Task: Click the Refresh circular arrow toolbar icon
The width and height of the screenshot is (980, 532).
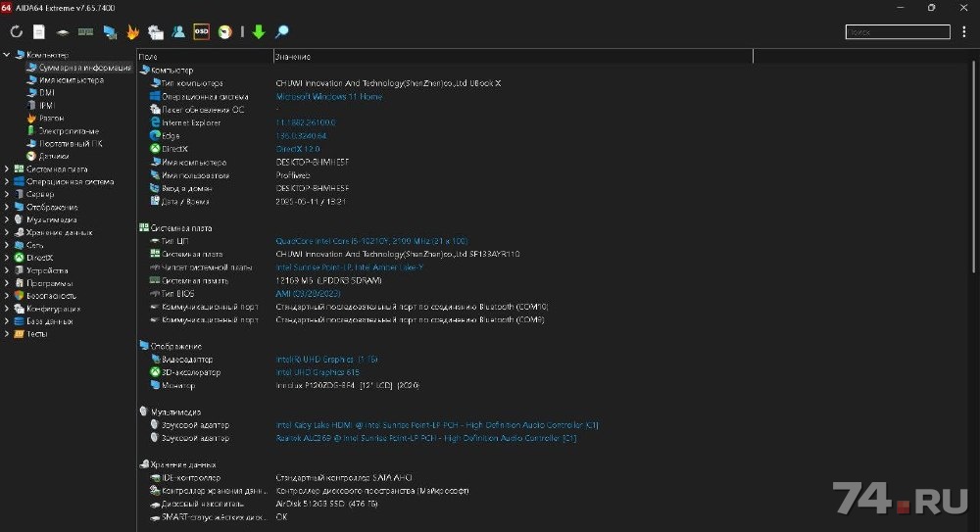Action: click(x=17, y=32)
